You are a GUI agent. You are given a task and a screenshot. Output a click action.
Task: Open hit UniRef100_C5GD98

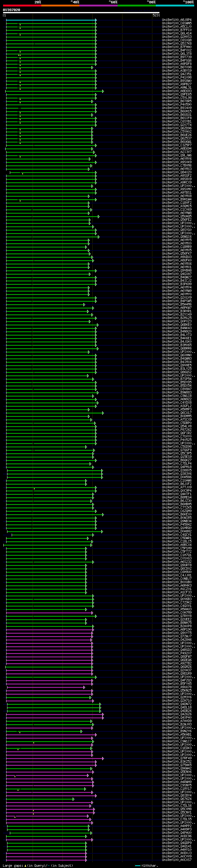point(177,446)
